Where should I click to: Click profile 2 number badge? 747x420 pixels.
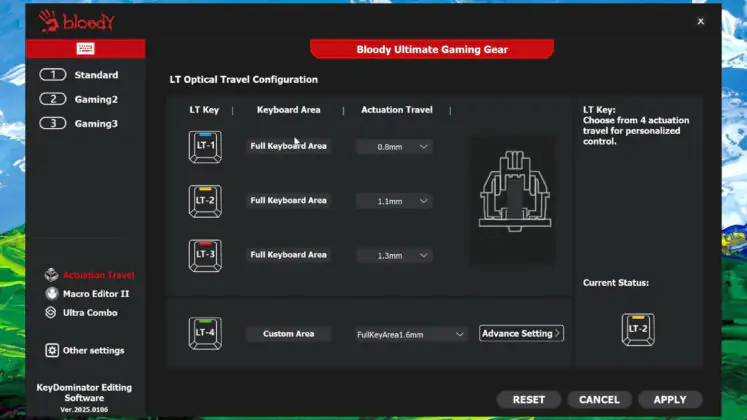click(53, 99)
